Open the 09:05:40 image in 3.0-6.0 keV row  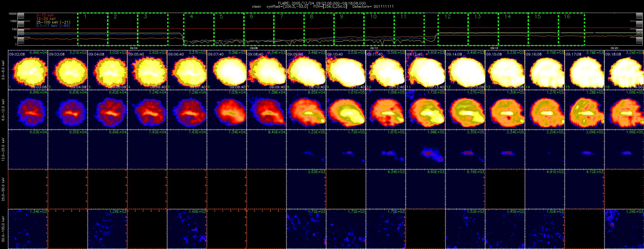tap(147, 70)
